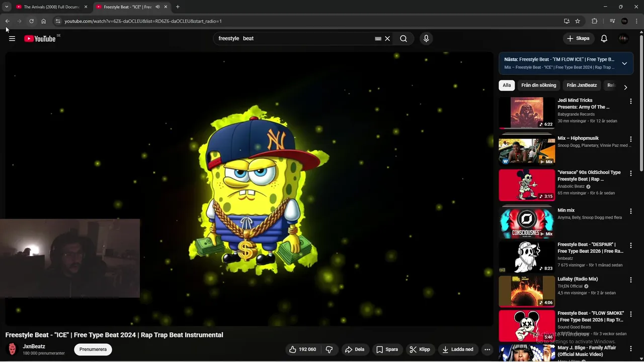Open the browser profile avatar
The width and height of the screenshot is (644, 362).
coord(624,21)
